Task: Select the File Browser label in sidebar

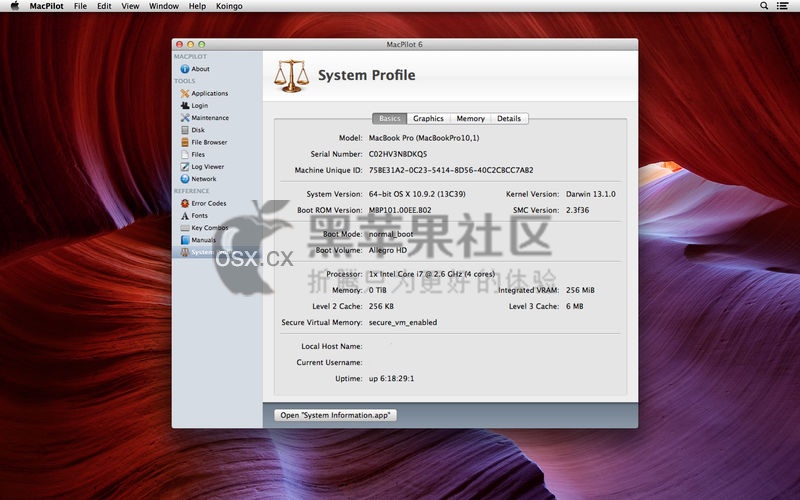Action: coord(209,142)
